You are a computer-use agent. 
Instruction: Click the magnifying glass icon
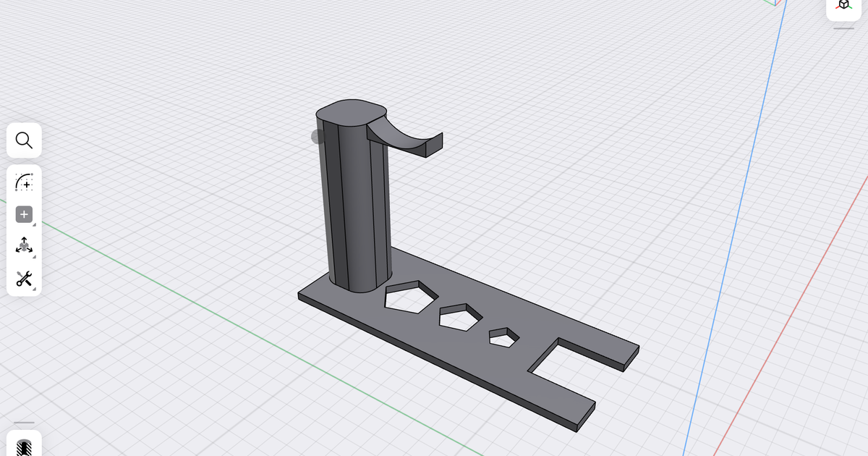(24, 140)
